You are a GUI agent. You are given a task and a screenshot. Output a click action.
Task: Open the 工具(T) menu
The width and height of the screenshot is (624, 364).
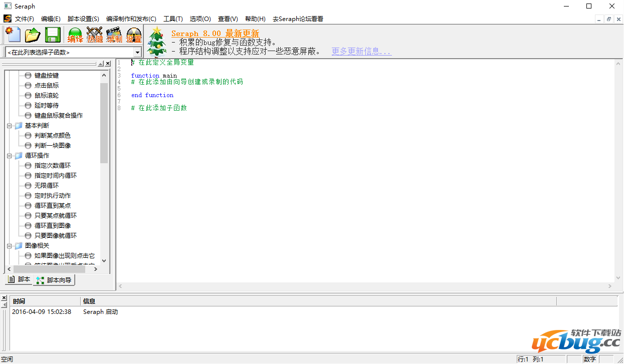tap(173, 19)
